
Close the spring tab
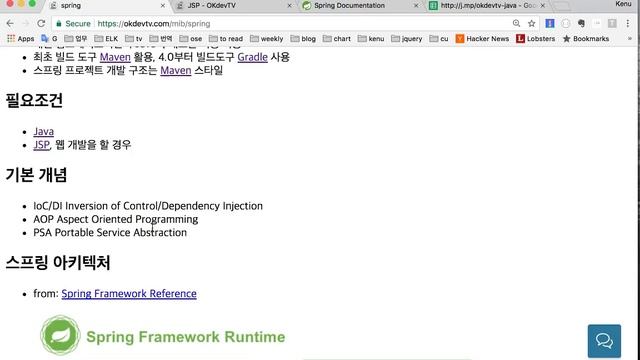(162, 6)
